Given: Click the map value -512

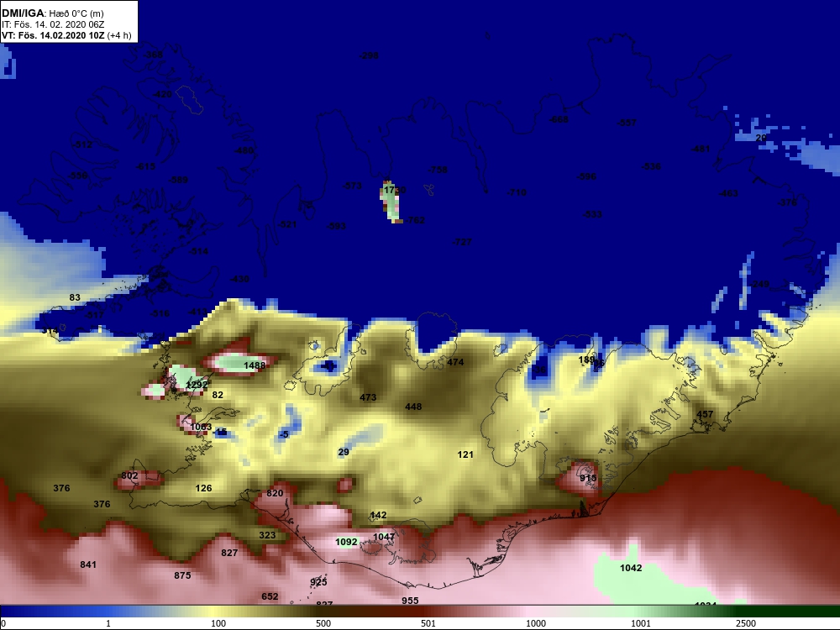Looking at the screenshot, I should click(x=82, y=144).
